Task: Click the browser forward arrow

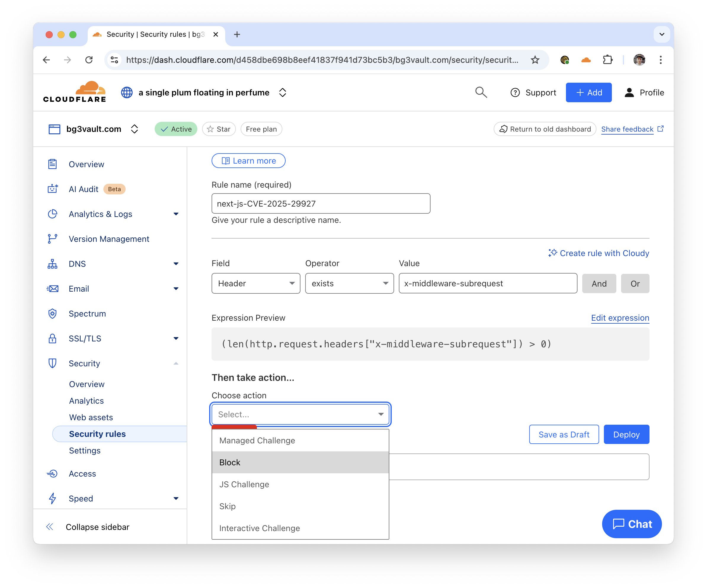Action: pyautogui.click(x=67, y=60)
